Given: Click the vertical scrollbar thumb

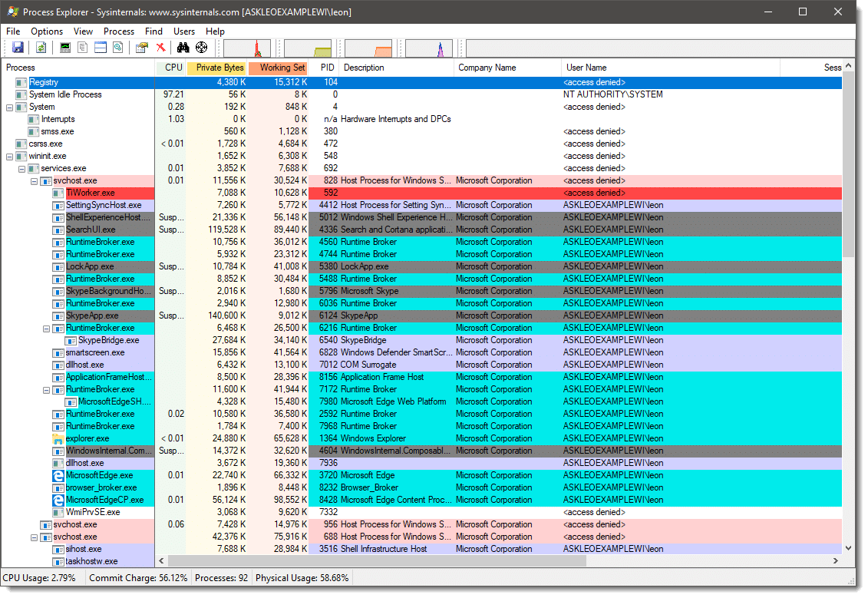Looking at the screenshot, I should [x=848, y=165].
